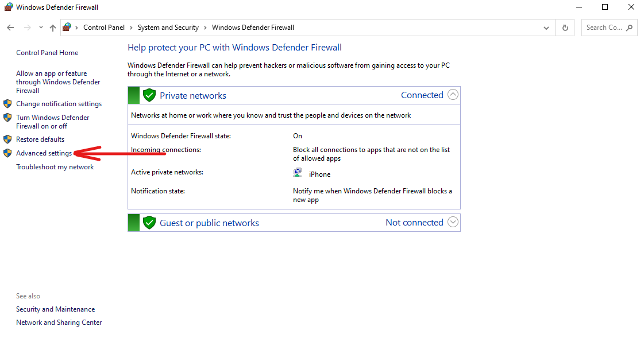
Task: Open Security and Maintenance link
Action: pos(56,309)
